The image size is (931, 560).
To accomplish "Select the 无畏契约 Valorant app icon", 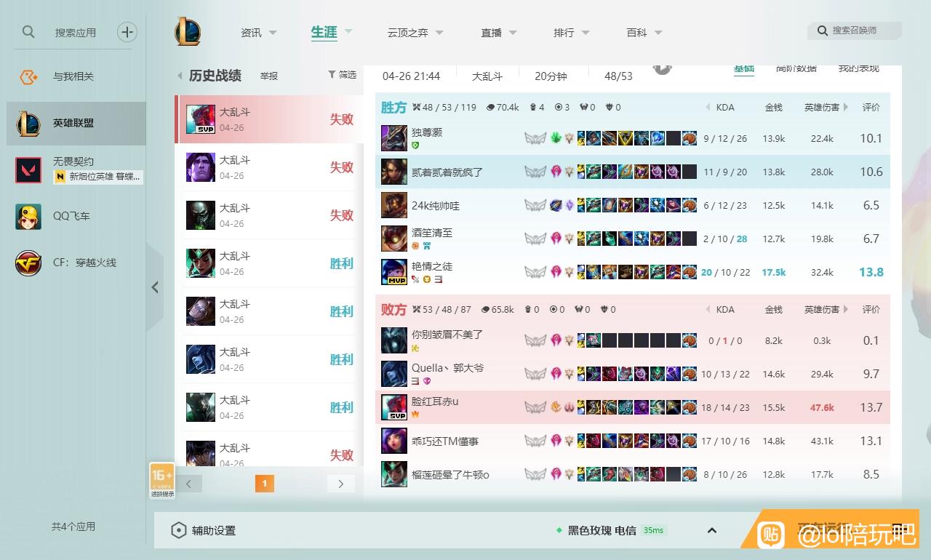I will pos(28,169).
